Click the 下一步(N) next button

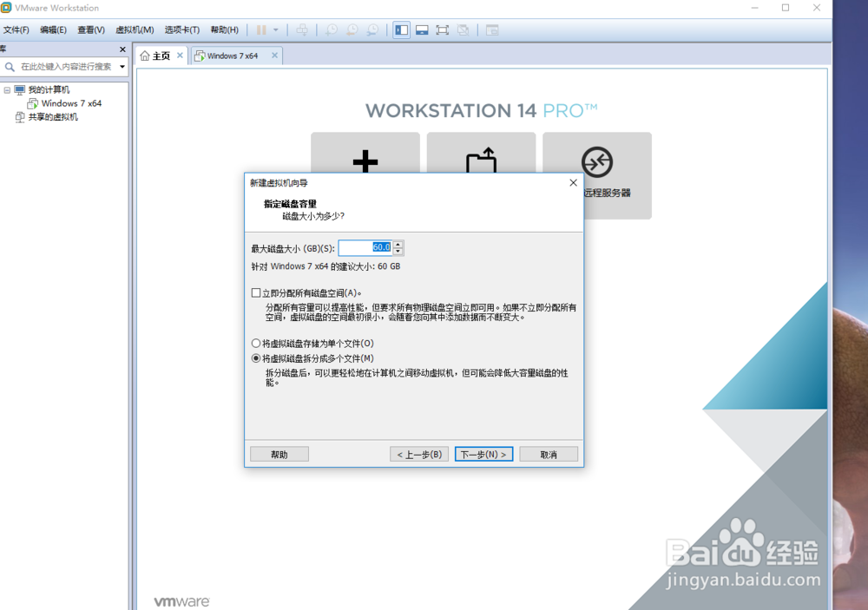tap(483, 455)
